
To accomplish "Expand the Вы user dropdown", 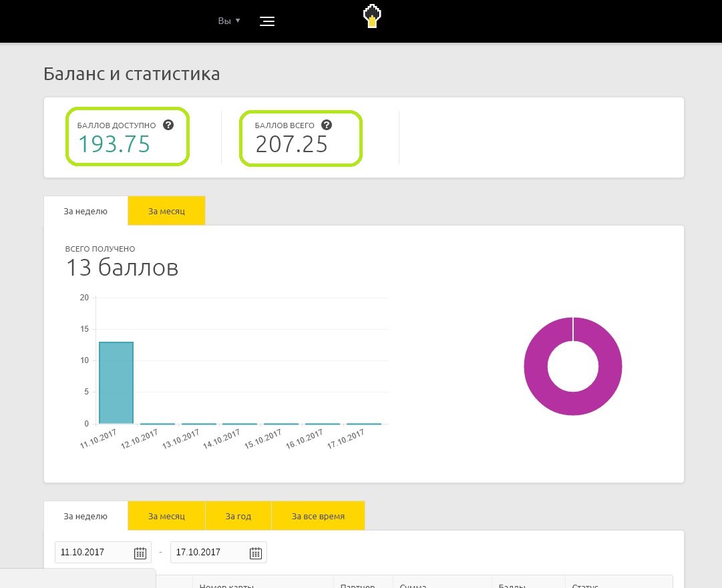I will (x=228, y=21).
